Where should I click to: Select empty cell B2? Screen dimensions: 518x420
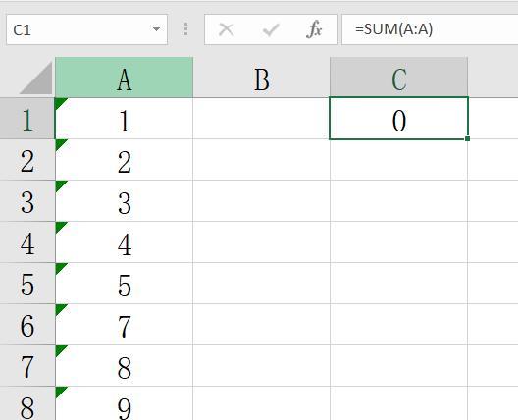click(x=261, y=160)
